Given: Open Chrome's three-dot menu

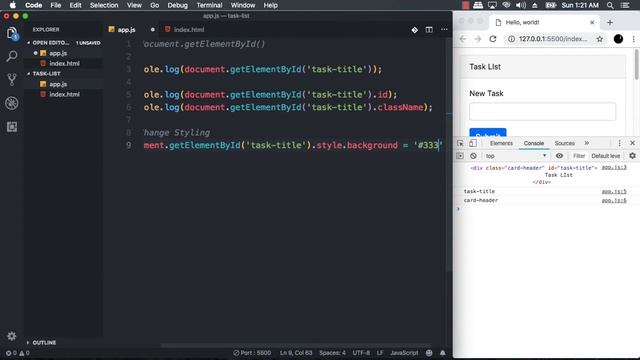Looking at the screenshot, I should [x=633, y=39].
